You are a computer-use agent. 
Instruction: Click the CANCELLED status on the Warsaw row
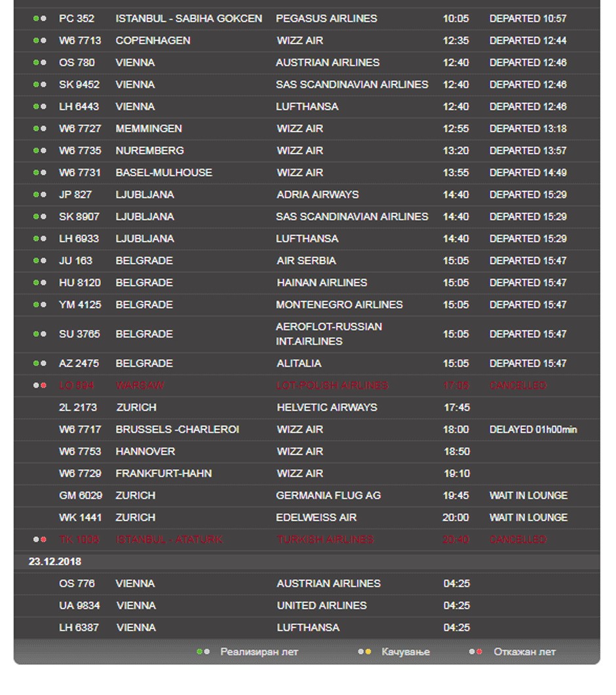click(518, 385)
